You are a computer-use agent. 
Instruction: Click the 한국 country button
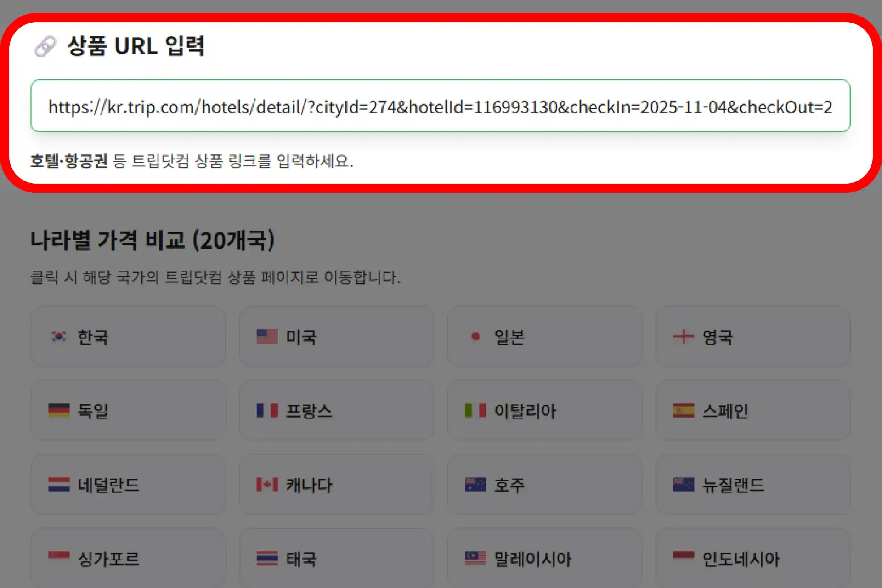coord(127,337)
